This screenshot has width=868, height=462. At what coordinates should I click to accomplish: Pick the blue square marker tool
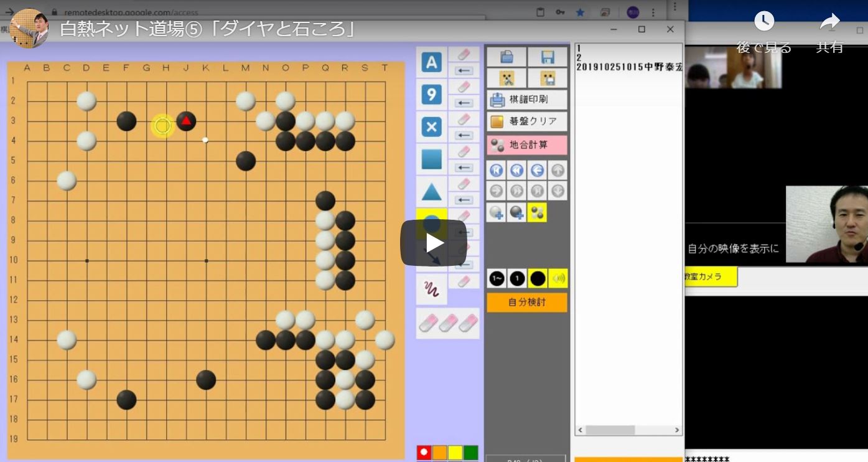[431, 159]
